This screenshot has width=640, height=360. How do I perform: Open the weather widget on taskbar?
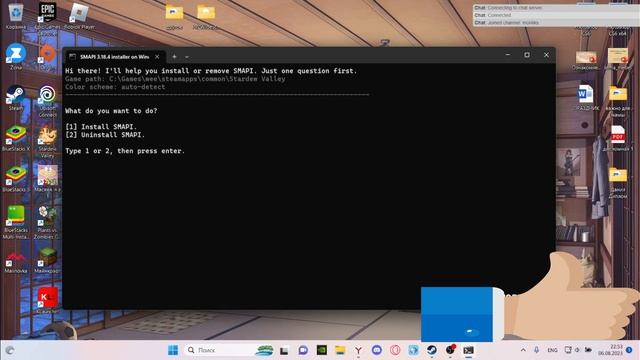click(x=10, y=350)
